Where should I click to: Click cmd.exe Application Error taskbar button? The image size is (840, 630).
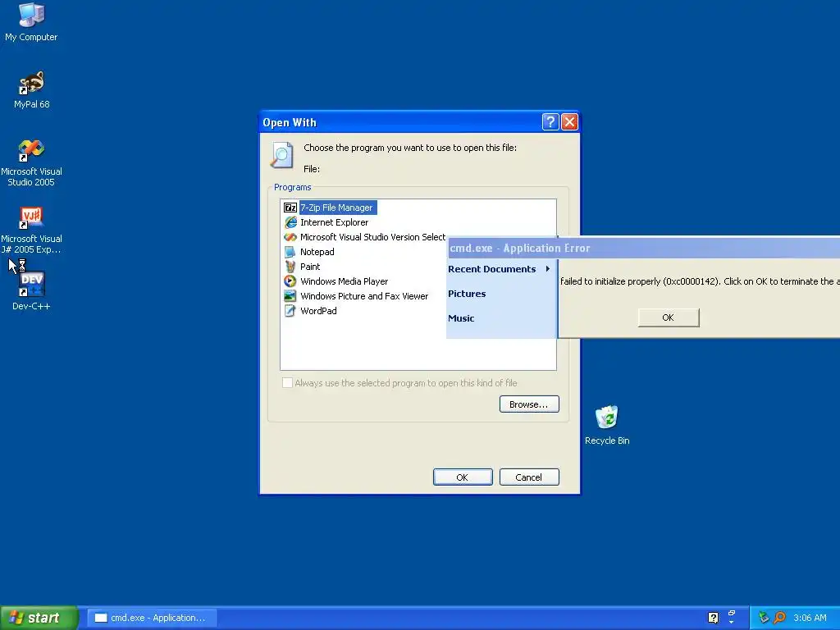[153, 618]
